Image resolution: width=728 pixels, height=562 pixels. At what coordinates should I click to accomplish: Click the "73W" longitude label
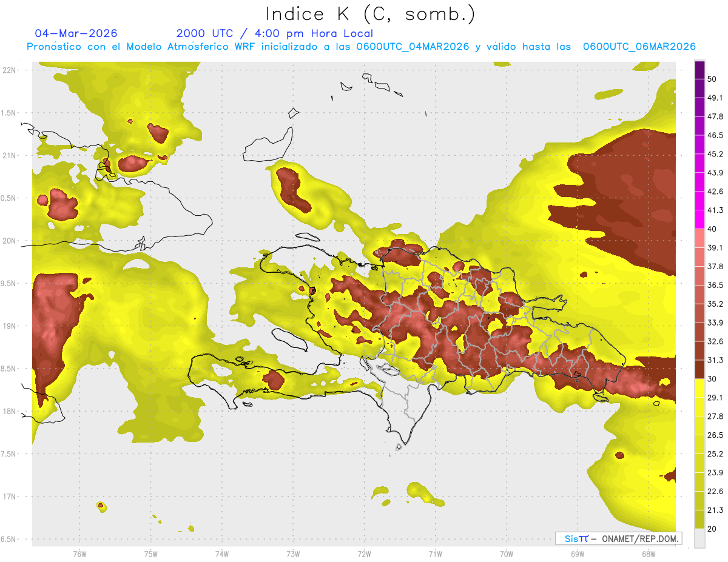click(293, 554)
